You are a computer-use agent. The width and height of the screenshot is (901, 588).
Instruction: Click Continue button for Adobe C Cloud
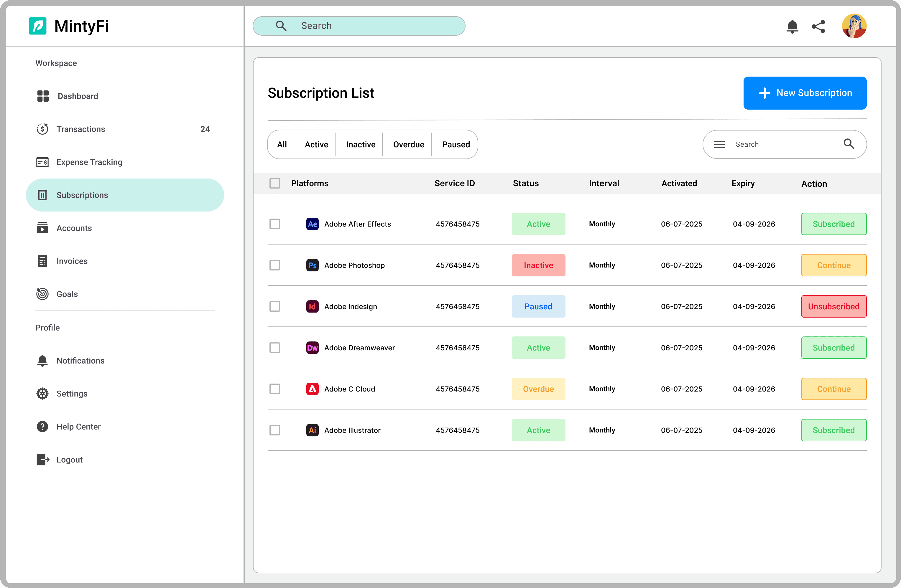coord(833,389)
